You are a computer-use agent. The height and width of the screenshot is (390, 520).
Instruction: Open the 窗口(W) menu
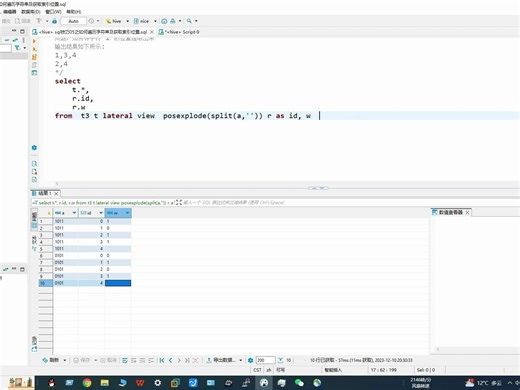(x=53, y=12)
